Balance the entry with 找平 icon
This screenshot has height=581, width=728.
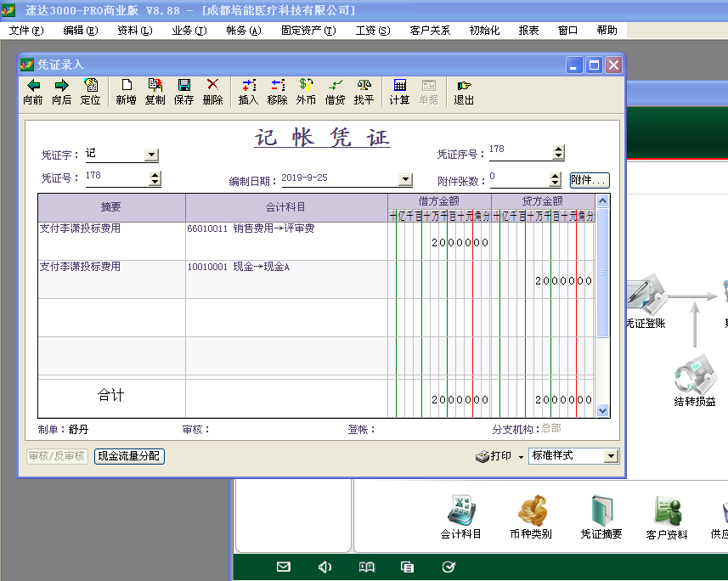tap(364, 91)
